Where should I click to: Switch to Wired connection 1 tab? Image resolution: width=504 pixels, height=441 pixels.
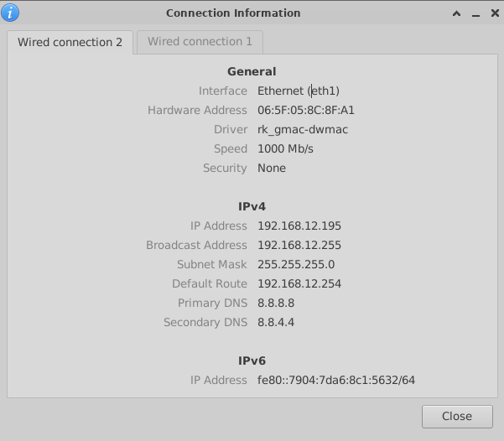tap(200, 42)
